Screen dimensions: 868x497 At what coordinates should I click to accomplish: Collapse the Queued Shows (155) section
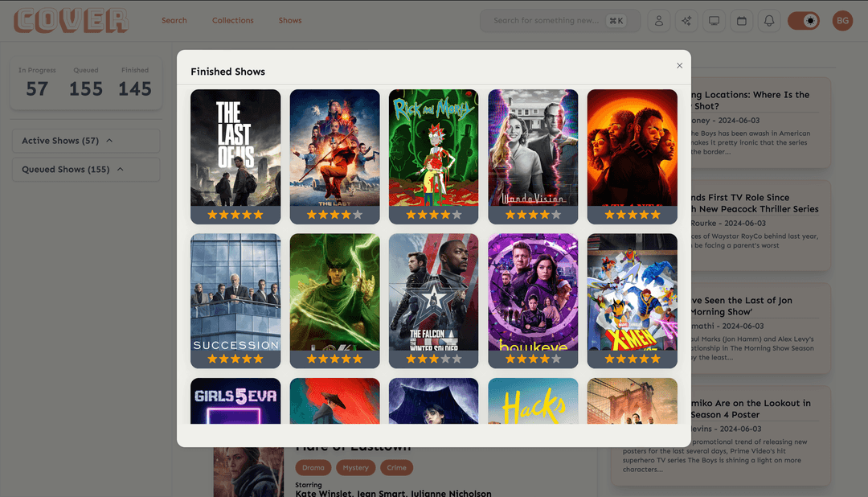[x=86, y=170]
